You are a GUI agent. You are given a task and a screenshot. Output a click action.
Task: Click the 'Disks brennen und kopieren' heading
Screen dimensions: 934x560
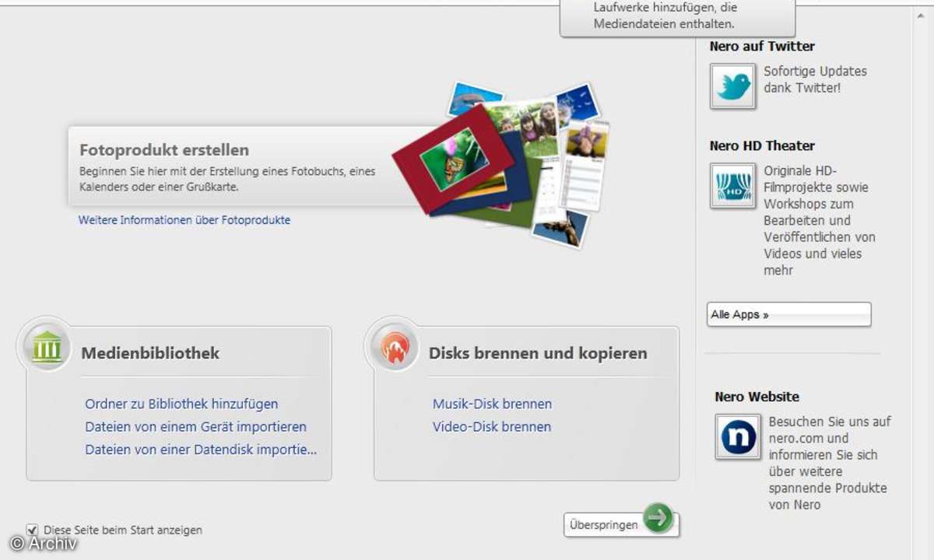(x=538, y=353)
